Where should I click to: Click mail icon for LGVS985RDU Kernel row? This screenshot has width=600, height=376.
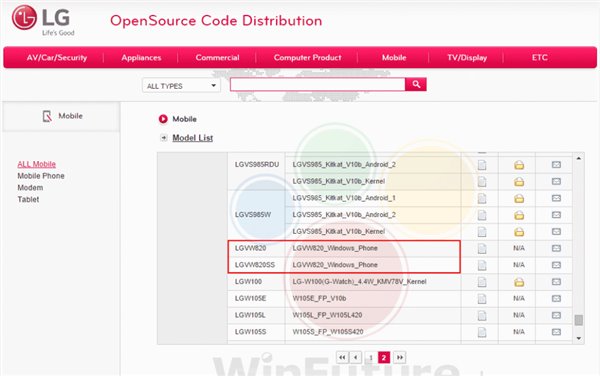click(556, 181)
